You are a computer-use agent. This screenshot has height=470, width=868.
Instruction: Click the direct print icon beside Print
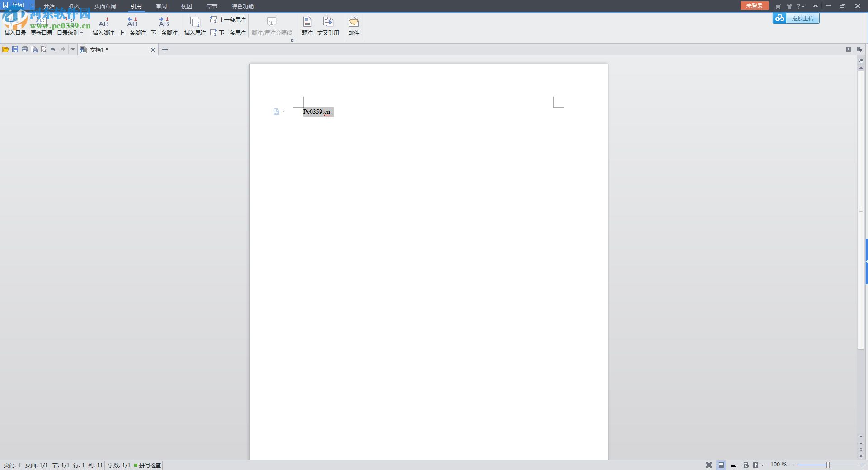coord(34,49)
